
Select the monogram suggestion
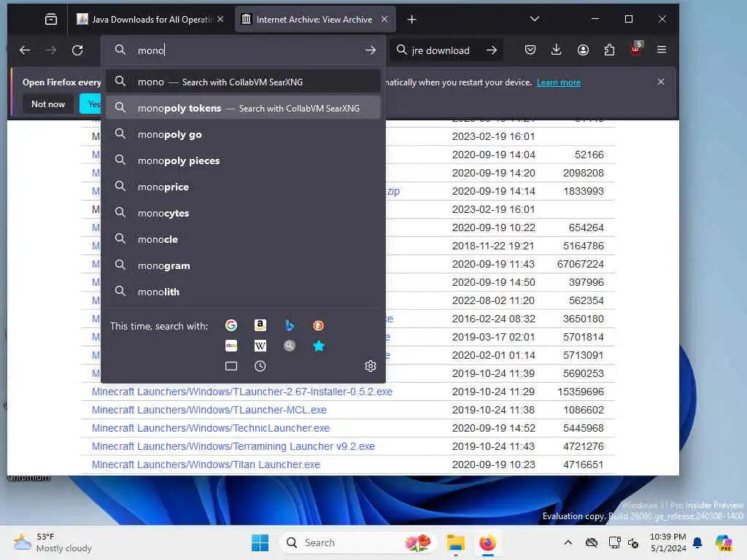243,265
